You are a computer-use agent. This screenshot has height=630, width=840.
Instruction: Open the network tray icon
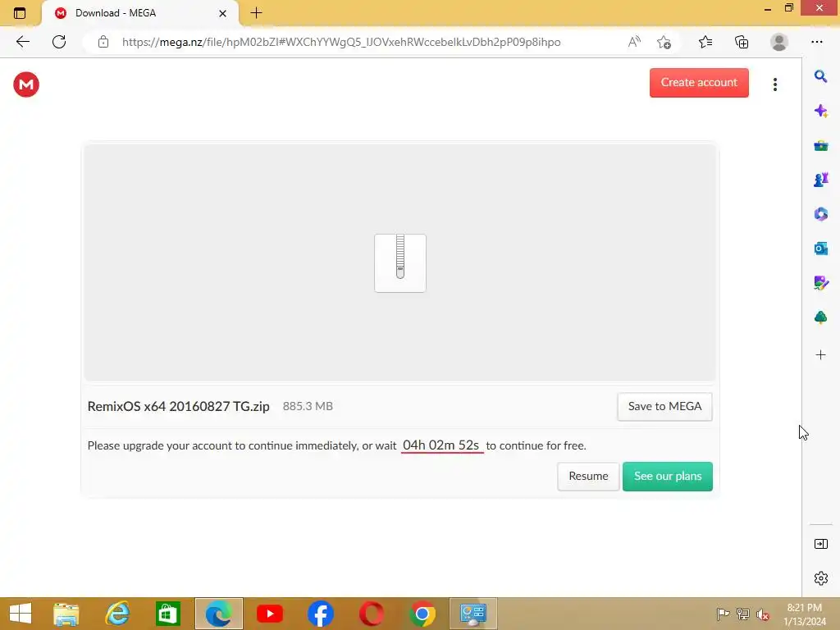tap(743, 614)
